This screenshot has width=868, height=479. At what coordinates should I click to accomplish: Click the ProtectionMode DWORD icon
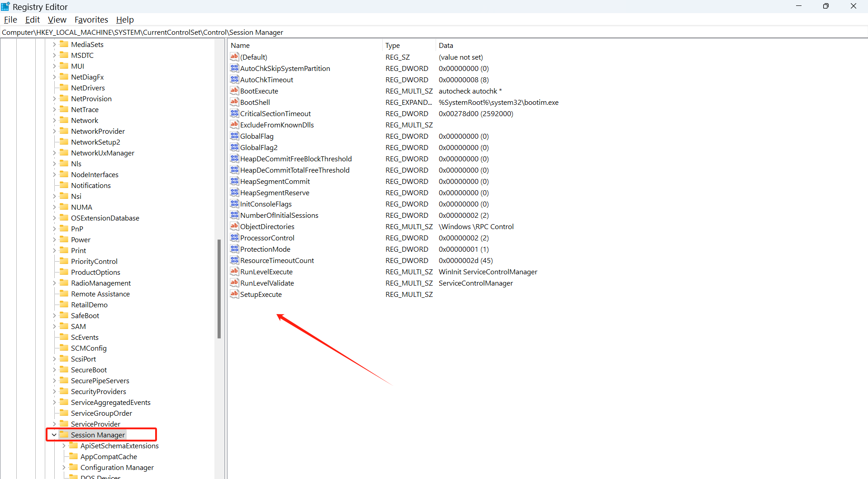234,249
